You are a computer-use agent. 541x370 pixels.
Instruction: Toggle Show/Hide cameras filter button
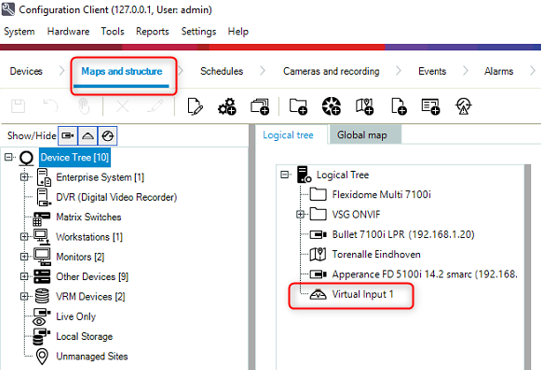(x=68, y=136)
